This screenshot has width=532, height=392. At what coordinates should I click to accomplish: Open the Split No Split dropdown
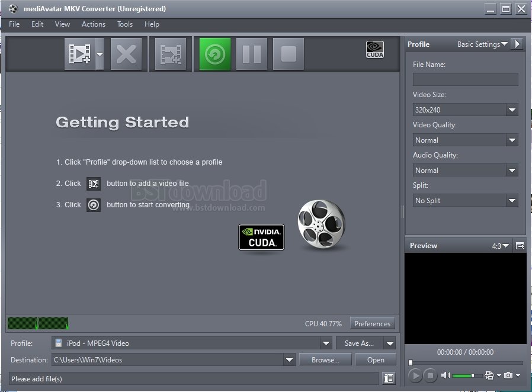pos(465,200)
